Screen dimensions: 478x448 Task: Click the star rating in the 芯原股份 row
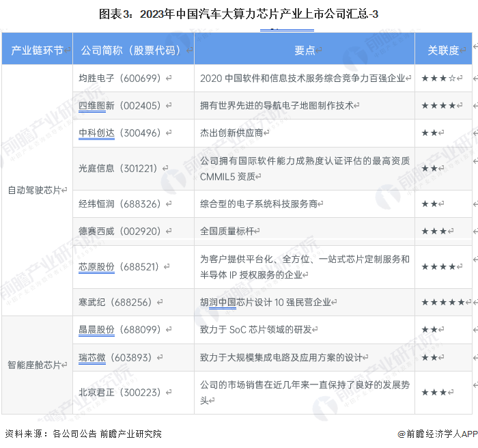click(438, 267)
